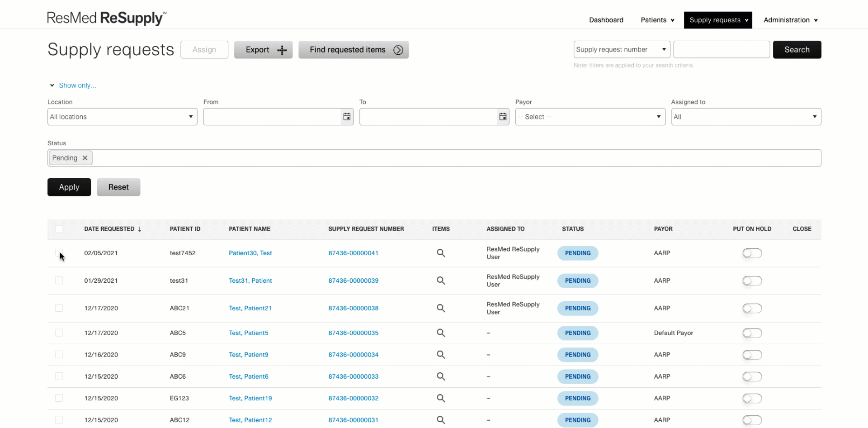Click the Export button
The image size is (868, 428).
pos(263,50)
